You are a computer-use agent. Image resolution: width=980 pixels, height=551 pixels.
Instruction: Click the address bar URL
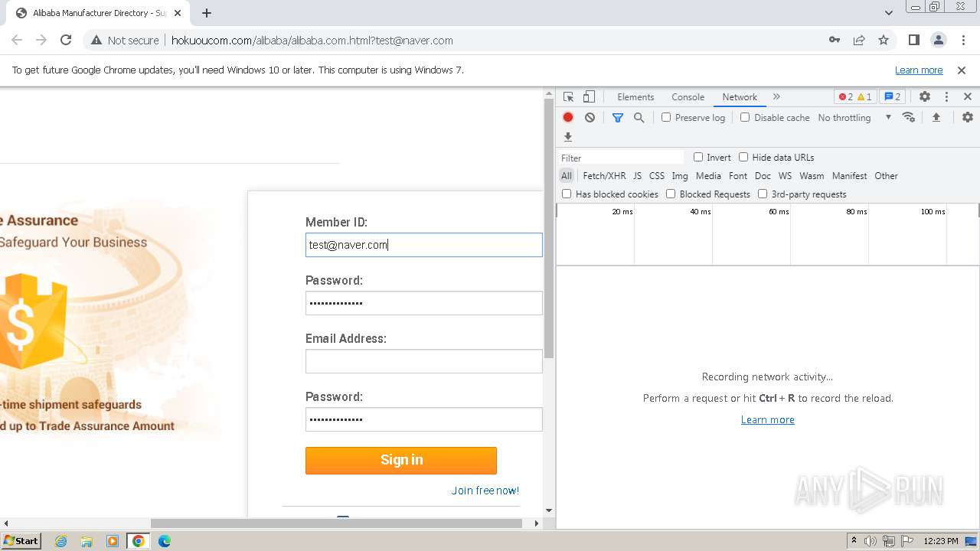312,40
